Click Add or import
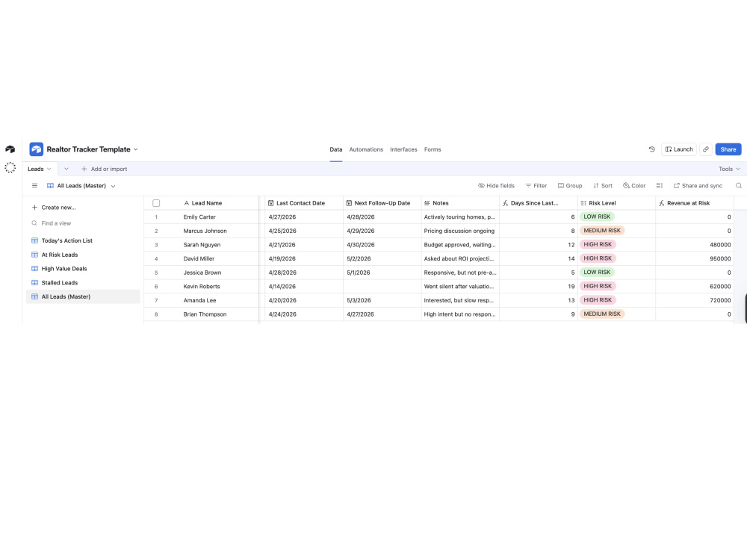747x560 pixels. 105,169
